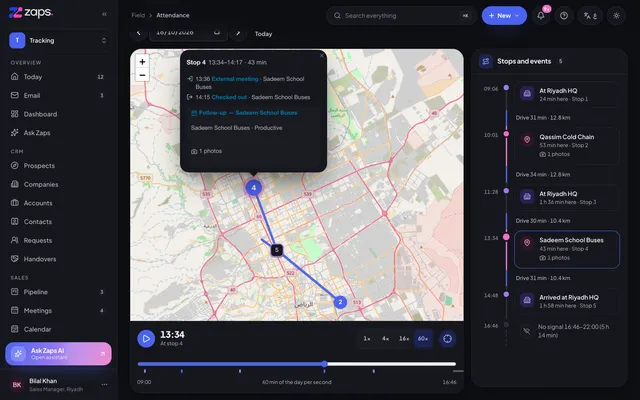Click the Accounts briefcase icon
Image resolution: width=640 pixels, height=400 pixels.
point(15,203)
